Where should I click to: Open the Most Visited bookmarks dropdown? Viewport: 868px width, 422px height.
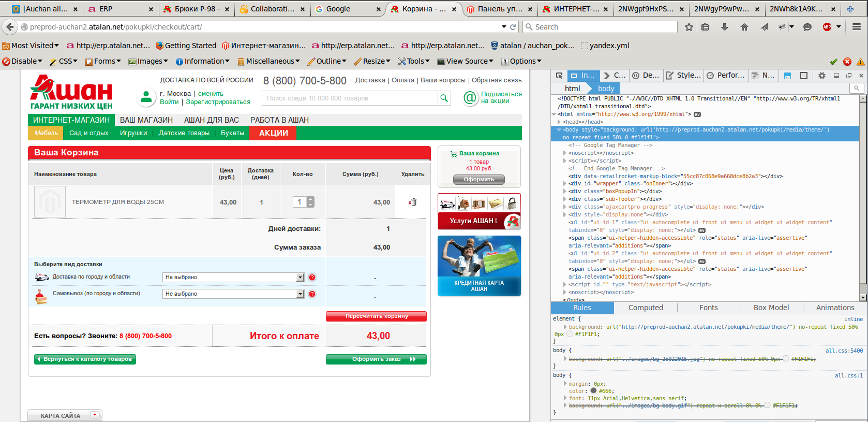(x=31, y=46)
